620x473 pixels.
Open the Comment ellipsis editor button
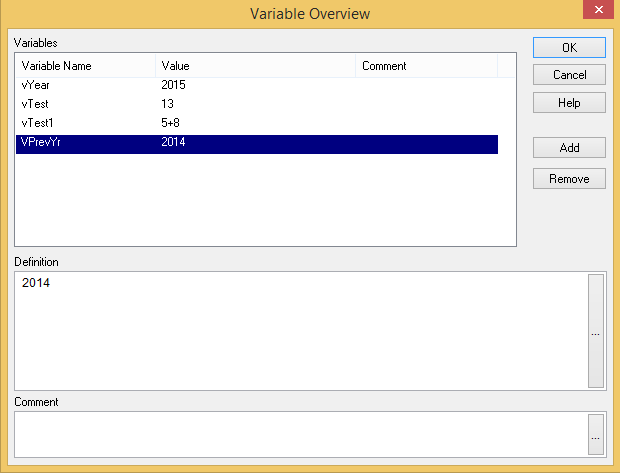tap(596, 437)
